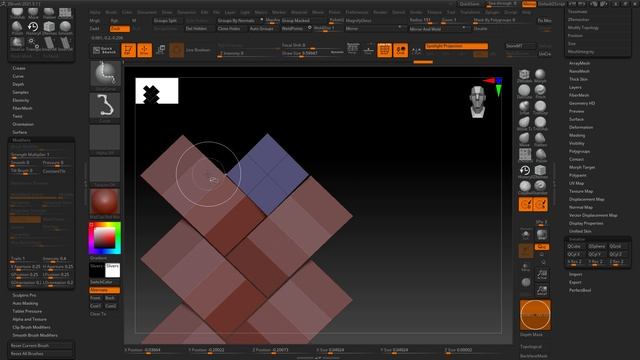Toggle Rgb paint mode
The height and width of the screenshot is (360, 640).
(x=115, y=21)
